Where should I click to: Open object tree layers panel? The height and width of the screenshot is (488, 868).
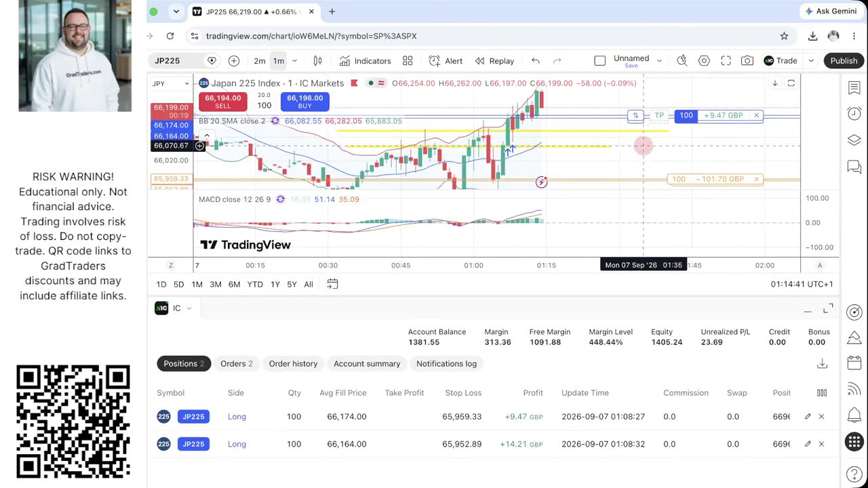854,140
